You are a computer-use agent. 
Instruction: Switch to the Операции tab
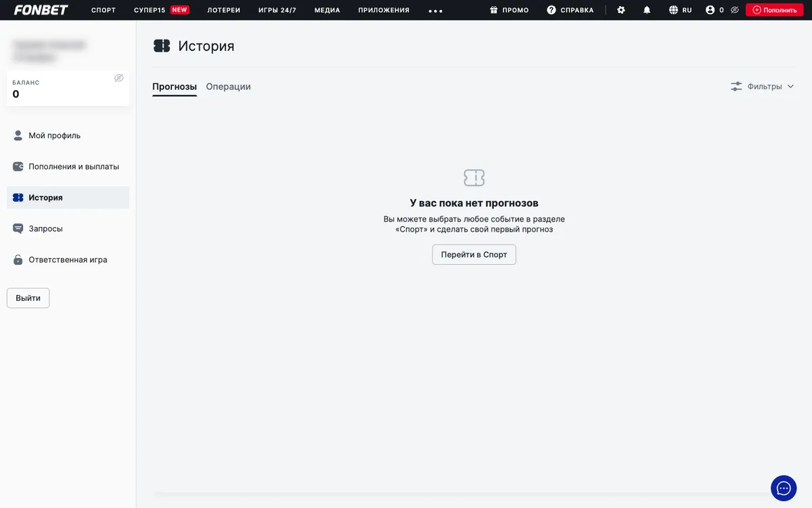point(229,87)
